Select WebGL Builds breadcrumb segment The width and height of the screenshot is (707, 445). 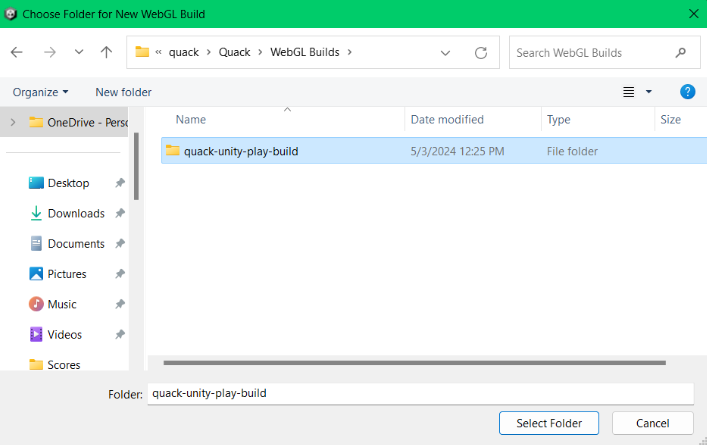305,52
